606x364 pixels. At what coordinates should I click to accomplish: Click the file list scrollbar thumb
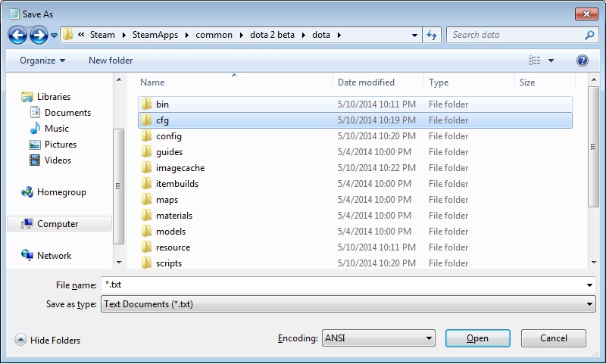click(x=594, y=147)
